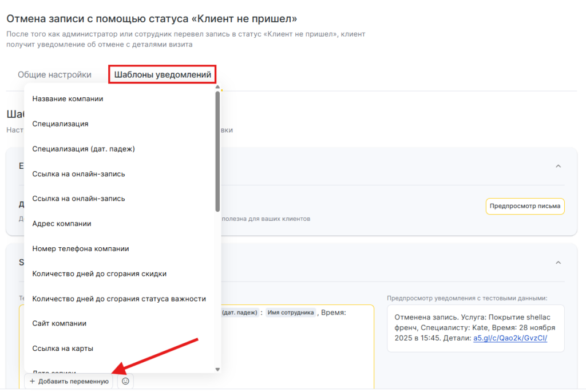586x392 pixels.
Task: Pick 'Специализация (дат. падеж)' from dropdown
Action: 83,149
